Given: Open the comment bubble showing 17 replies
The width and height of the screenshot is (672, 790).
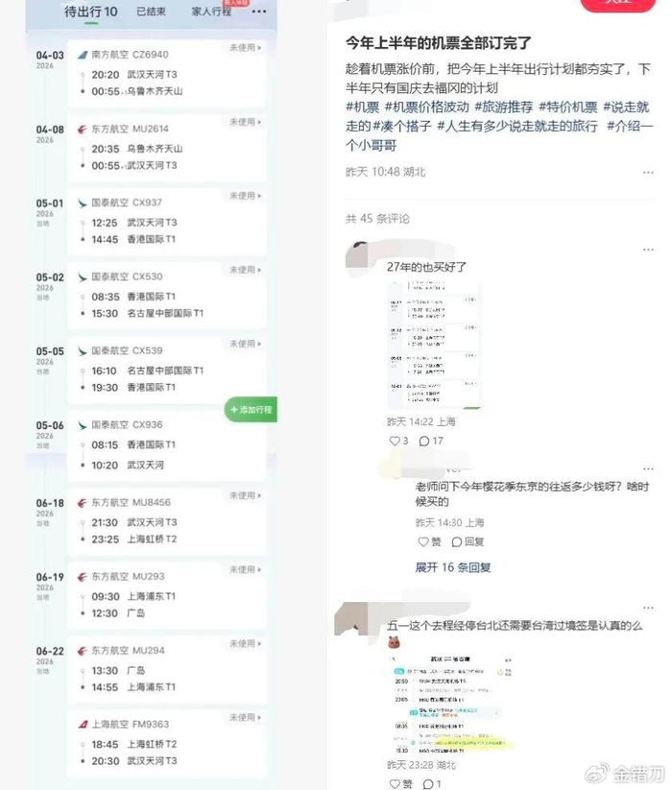Looking at the screenshot, I should [x=424, y=442].
